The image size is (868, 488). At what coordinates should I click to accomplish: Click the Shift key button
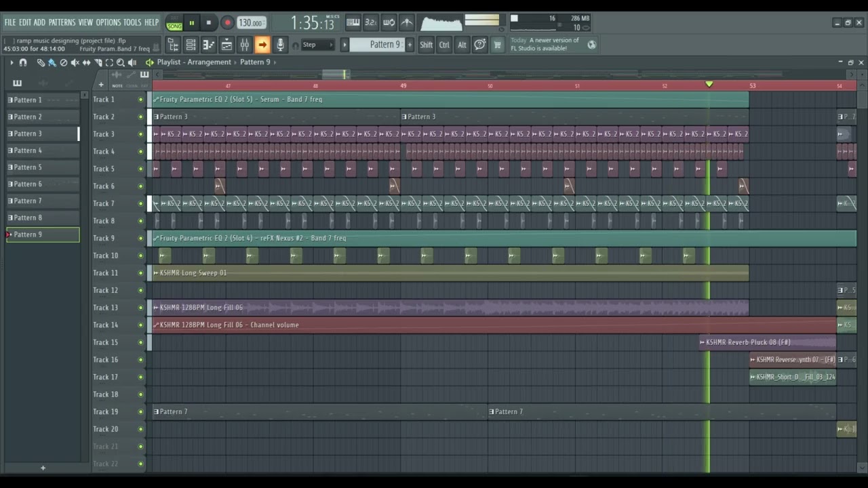pos(426,45)
